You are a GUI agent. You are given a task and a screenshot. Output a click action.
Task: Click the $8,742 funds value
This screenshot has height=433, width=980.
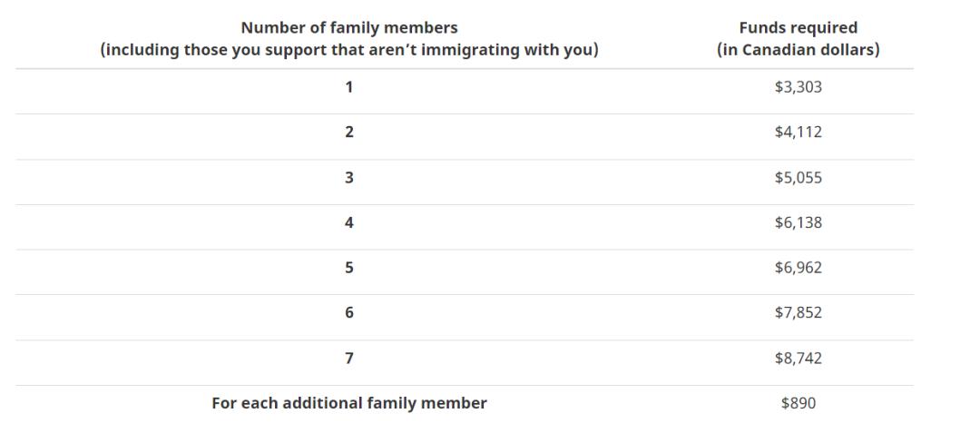coord(798,359)
